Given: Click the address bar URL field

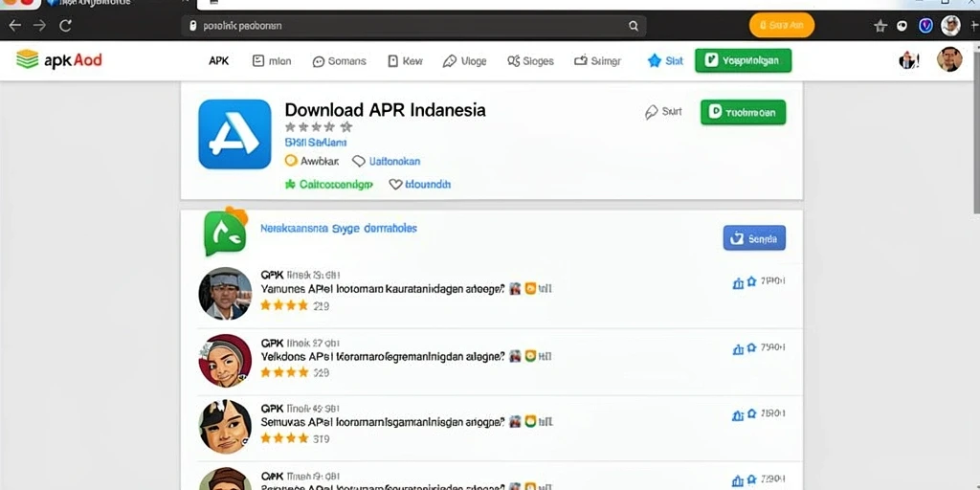Looking at the screenshot, I should click(413, 26).
